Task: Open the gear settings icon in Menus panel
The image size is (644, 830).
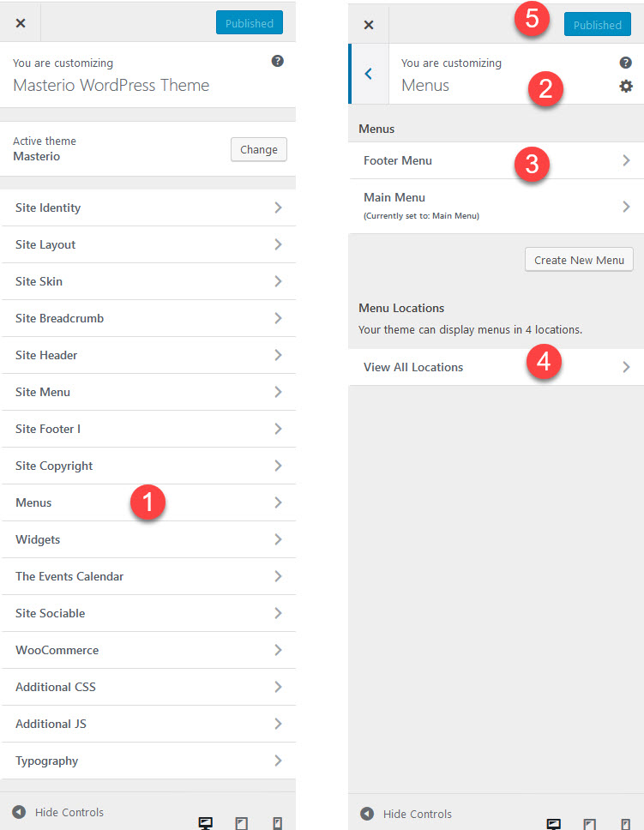Action: [625, 86]
